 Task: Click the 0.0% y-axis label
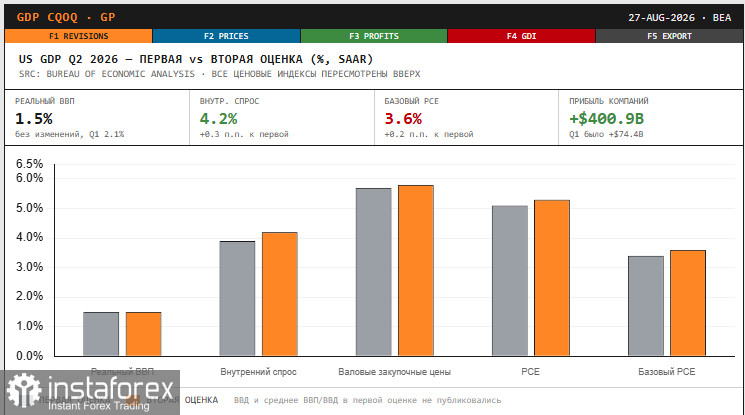click(29, 356)
